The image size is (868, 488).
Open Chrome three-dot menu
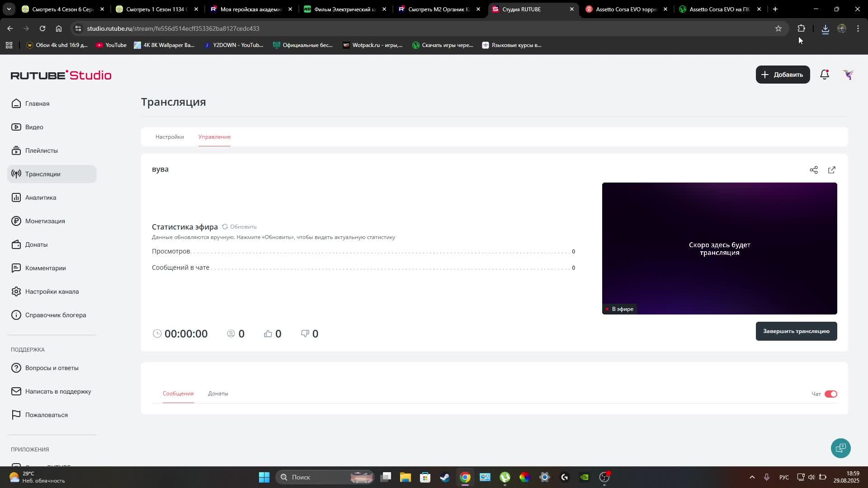pos(858,28)
